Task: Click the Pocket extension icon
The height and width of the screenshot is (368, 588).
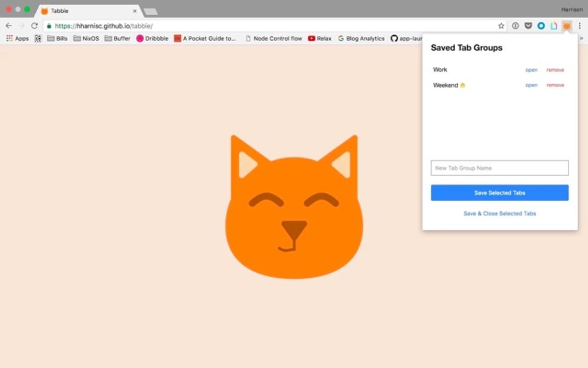Action: (x=528, y=26)
